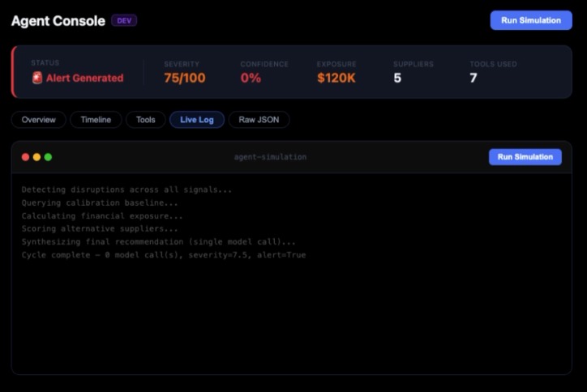Open the Overview tab

[39, 120]
